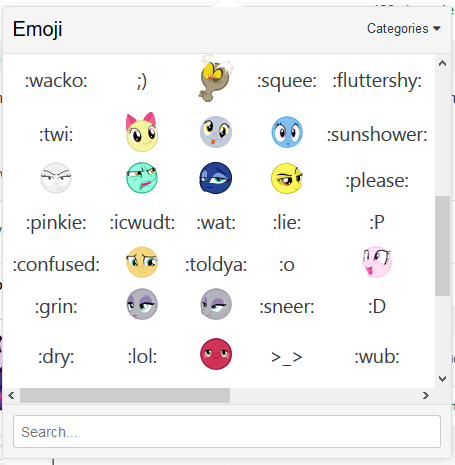Image resolution: width=455 pixels, height=465 pixels.
Task: Insert the ;) wink emoji
Action: point(142,81)
